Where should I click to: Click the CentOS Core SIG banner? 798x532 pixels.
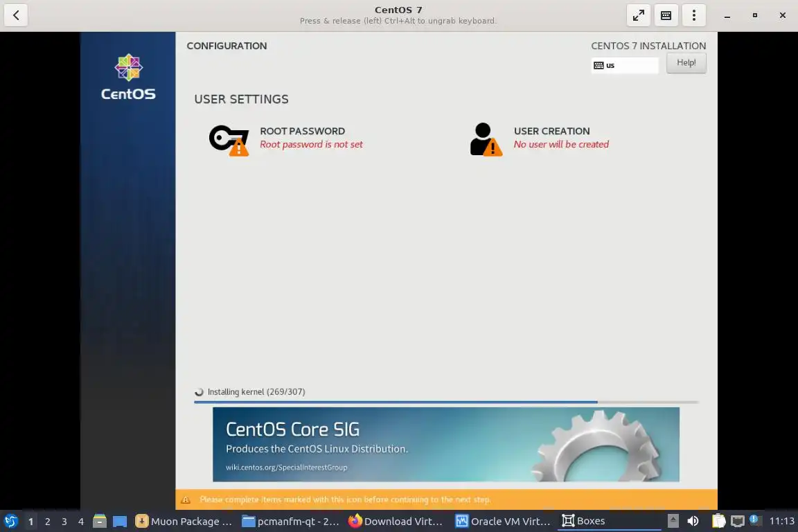(446, 445)
